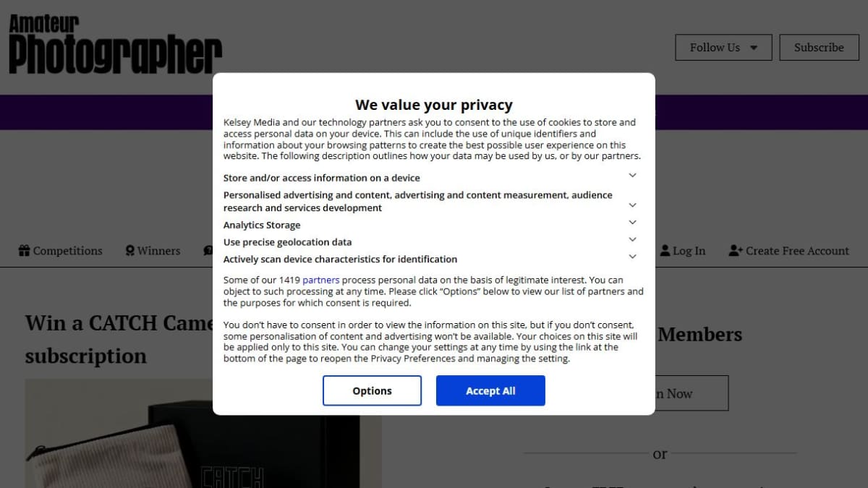Click the Accept All button
Image resolution: width=868 pixels, height=488 pixels.
pyautogui.click(x=490, y=390)
